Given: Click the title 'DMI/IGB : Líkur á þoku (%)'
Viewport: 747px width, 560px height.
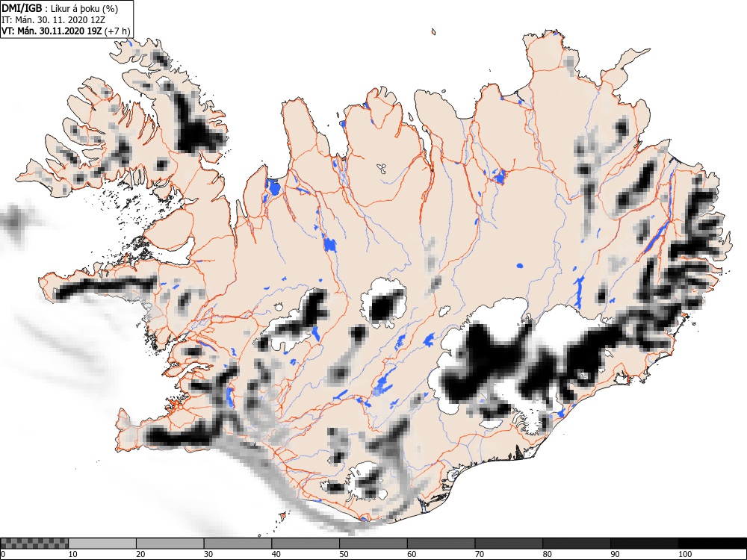Looking at the screenshot, I should pos(60,8).
